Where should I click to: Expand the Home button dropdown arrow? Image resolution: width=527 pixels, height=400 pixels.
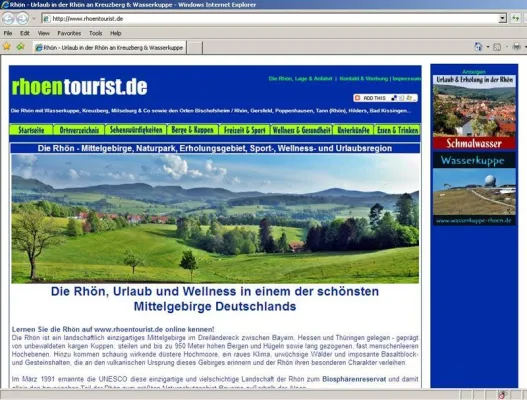pyautogui.click(x=488, y=47)
